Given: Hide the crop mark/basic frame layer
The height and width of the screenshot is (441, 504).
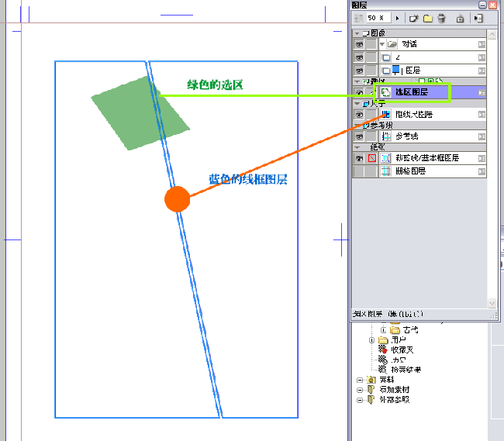Looking at the screenshot, I should tap(359, 158).
